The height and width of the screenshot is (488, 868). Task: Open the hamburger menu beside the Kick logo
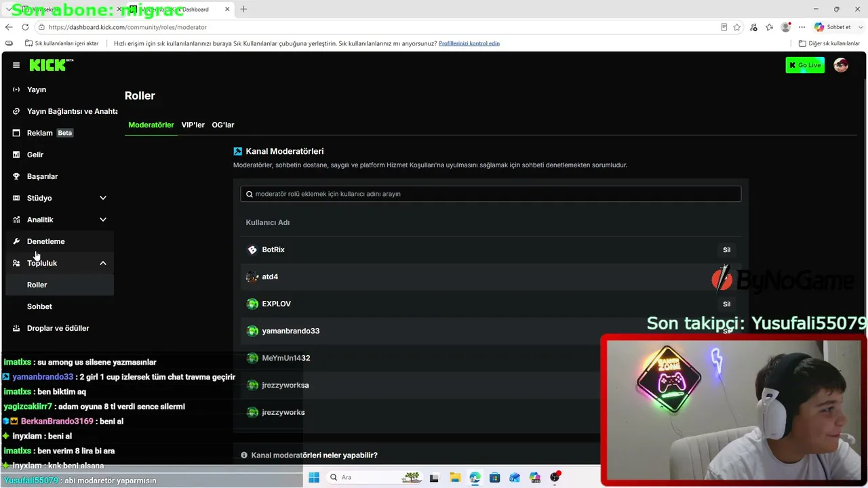[x=16, y=65]
